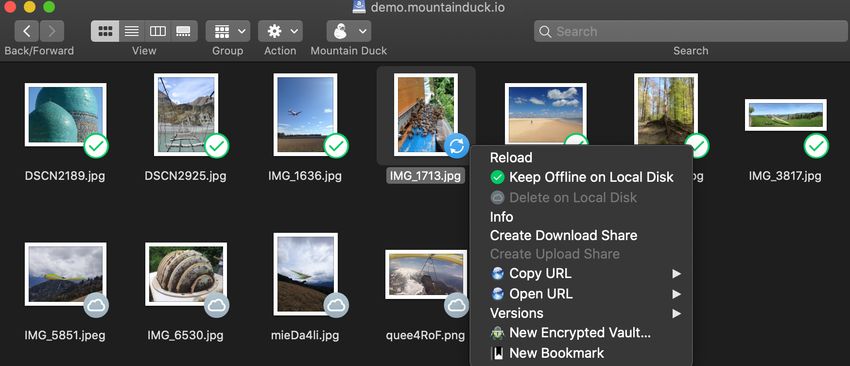Select the quee4RoF.png thumbnail
Image resolution: width=850 pixels, height=366 pixels.
pos(426,274)
